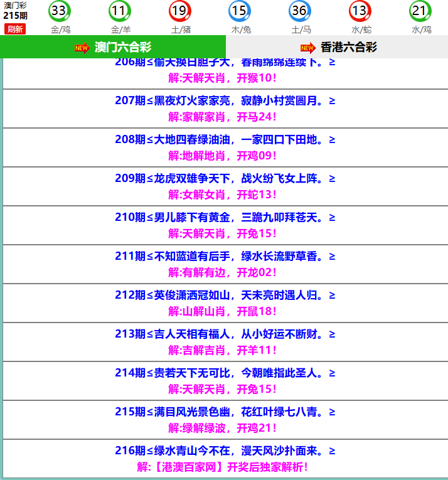Switch to the 澳门六合彩 tab
The width and height of the screenshot is (448, 480).
(x=122, y=48)
